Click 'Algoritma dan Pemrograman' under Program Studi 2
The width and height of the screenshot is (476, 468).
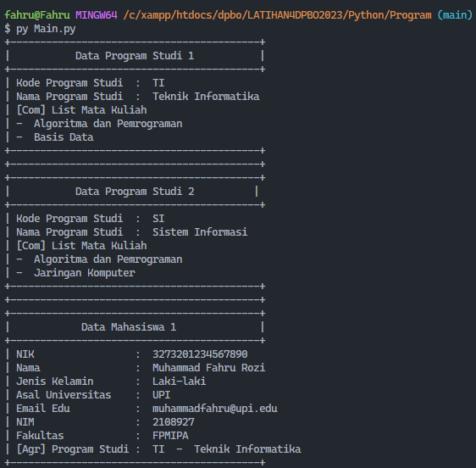point(108,259)
